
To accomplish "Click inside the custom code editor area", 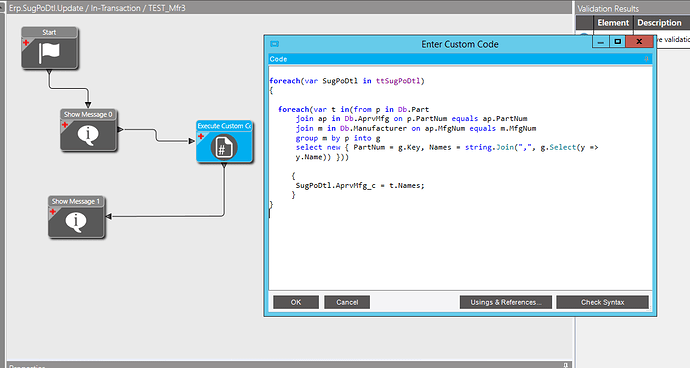I will tap(460, 178).
